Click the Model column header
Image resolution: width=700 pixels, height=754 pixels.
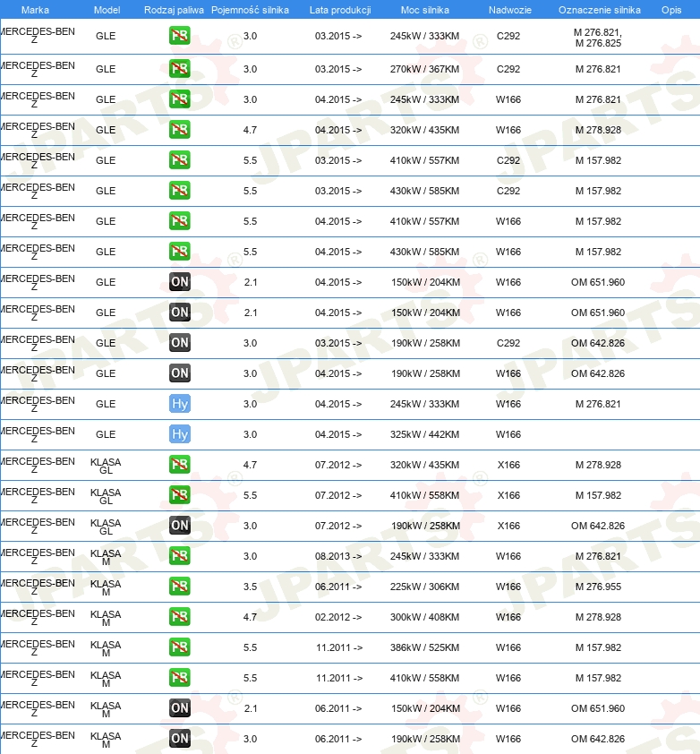pyautogui.click(x=107, y=10)
